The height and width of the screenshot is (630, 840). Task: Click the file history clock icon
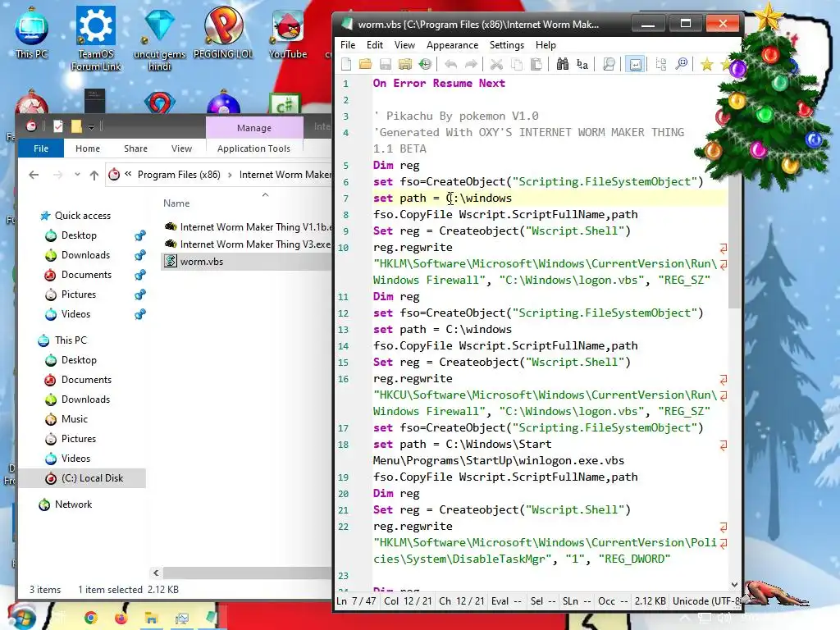coord(425,65)
